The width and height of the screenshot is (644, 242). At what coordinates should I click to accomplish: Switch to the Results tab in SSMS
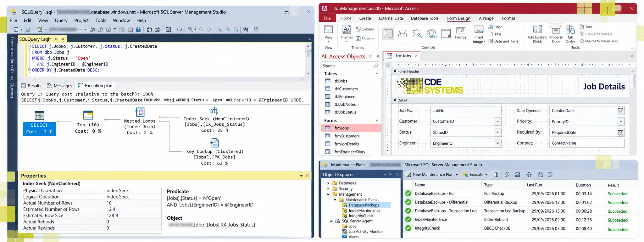[31, 86]
